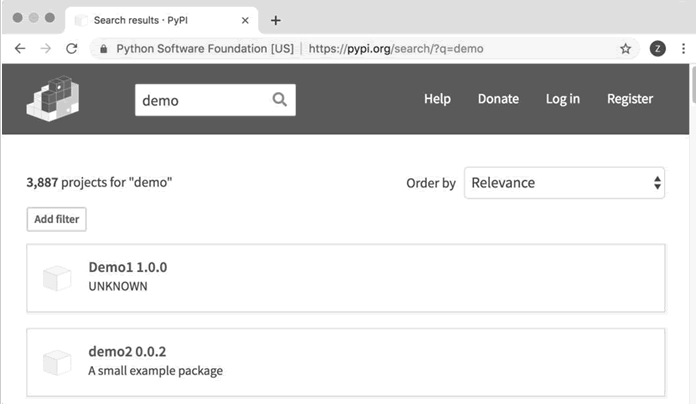Open the Donate page
Screen dimensions: 696x404
(x=498, y=99)
